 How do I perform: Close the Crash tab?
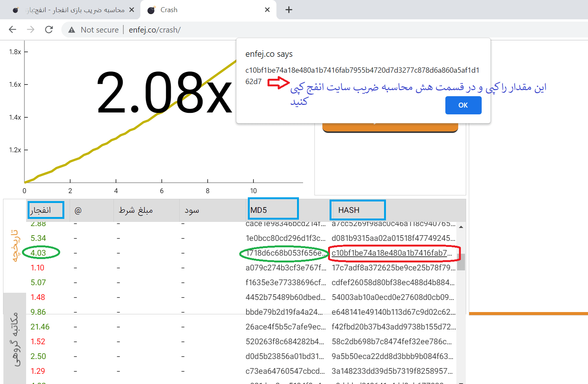coord(267,10)
